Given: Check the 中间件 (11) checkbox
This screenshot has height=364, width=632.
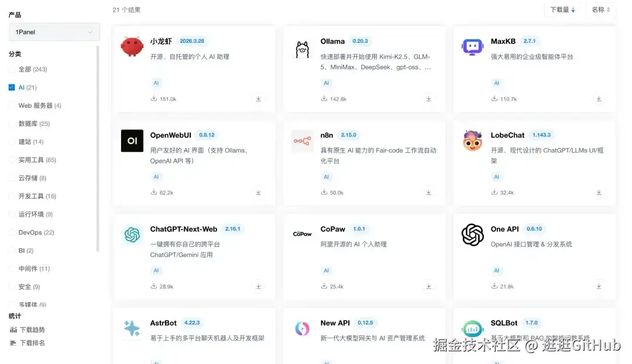Looking at the screenshot, I should (12, 269).
